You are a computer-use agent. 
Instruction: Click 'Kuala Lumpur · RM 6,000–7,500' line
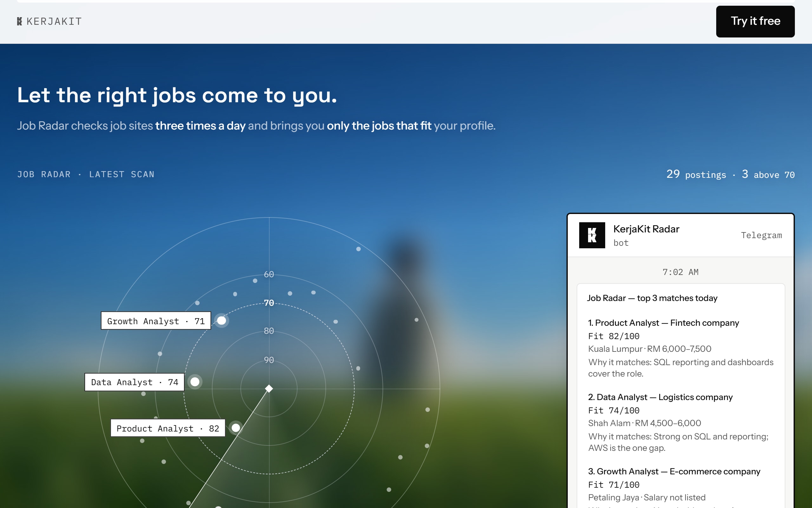tap(650, 349)
